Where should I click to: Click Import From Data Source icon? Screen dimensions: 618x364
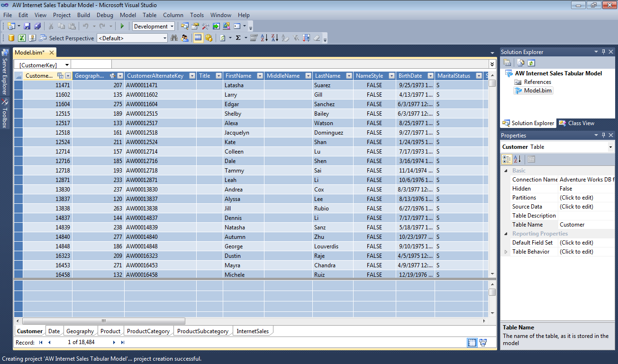11,38
